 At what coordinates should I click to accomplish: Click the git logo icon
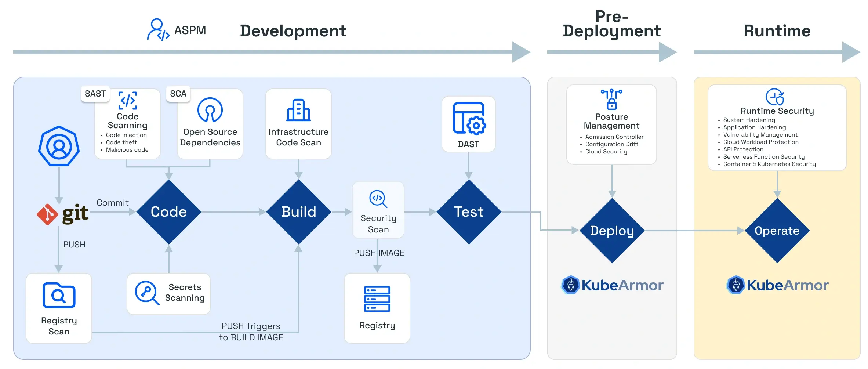click(x=63, y=214)
